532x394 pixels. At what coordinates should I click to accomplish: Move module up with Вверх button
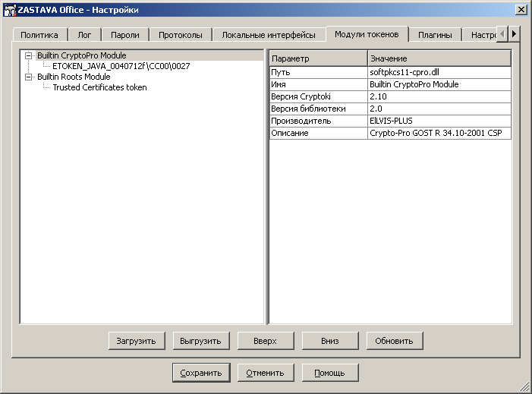(265, 341)
